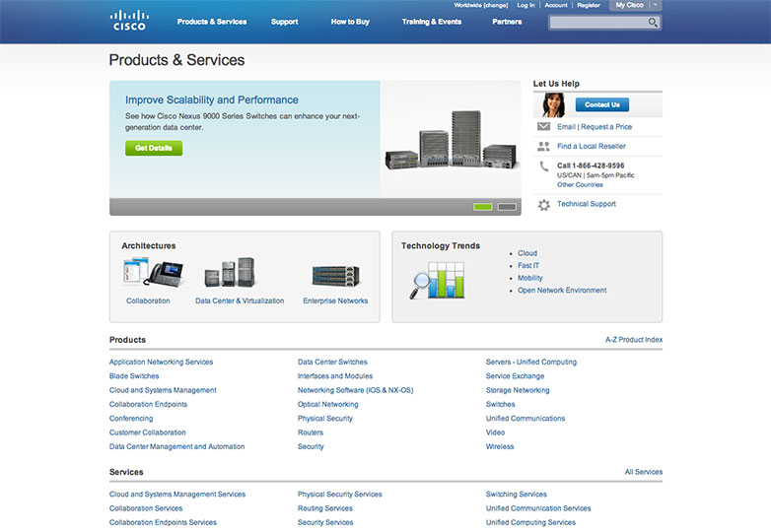Screen dimensions: 771x532
Task: Open the Fast IT trend link
Action: point(528,265)
